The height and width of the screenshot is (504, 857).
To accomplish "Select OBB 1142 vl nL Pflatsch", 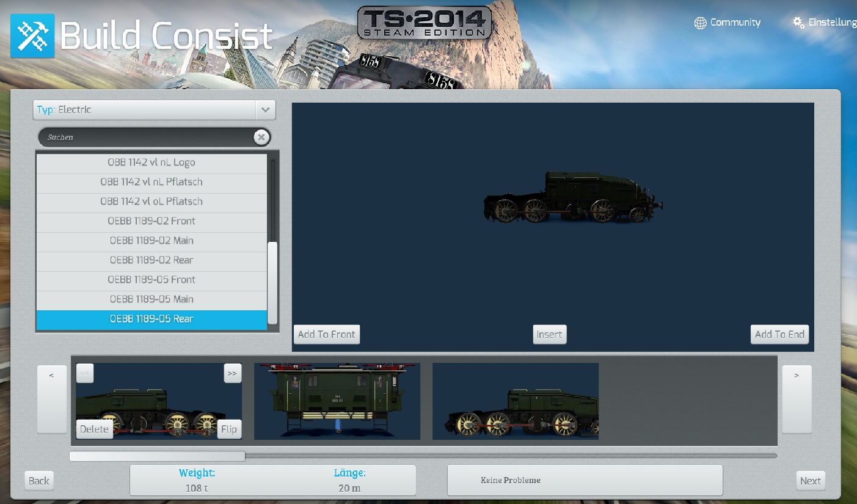I will point(151,182).
